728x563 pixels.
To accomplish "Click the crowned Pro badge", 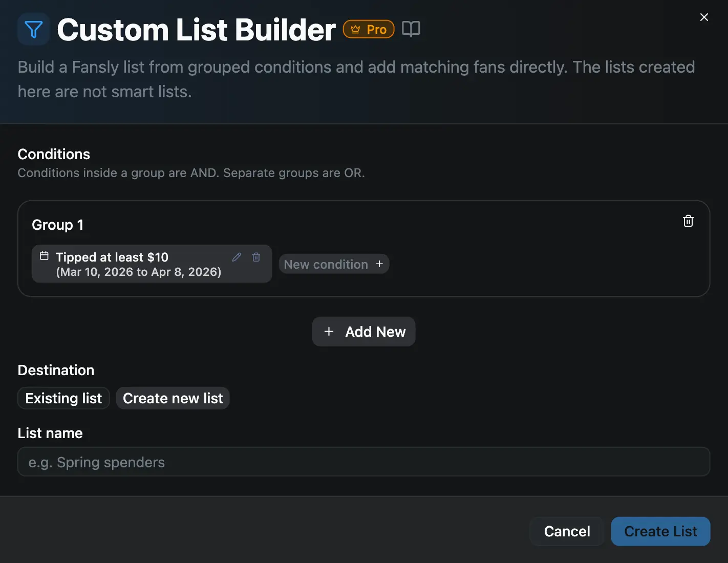I will click(368, 29).
